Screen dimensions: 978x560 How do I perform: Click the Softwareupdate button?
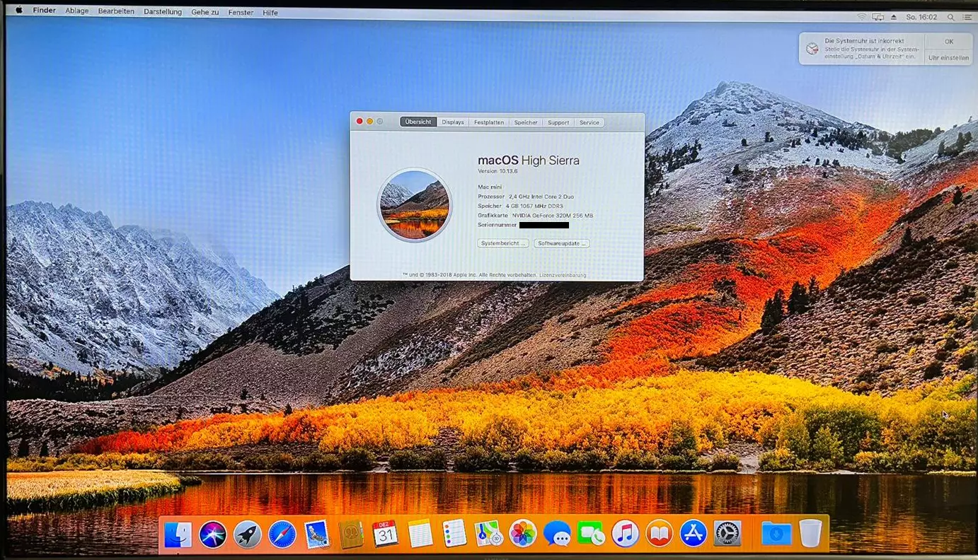(562, 243)
